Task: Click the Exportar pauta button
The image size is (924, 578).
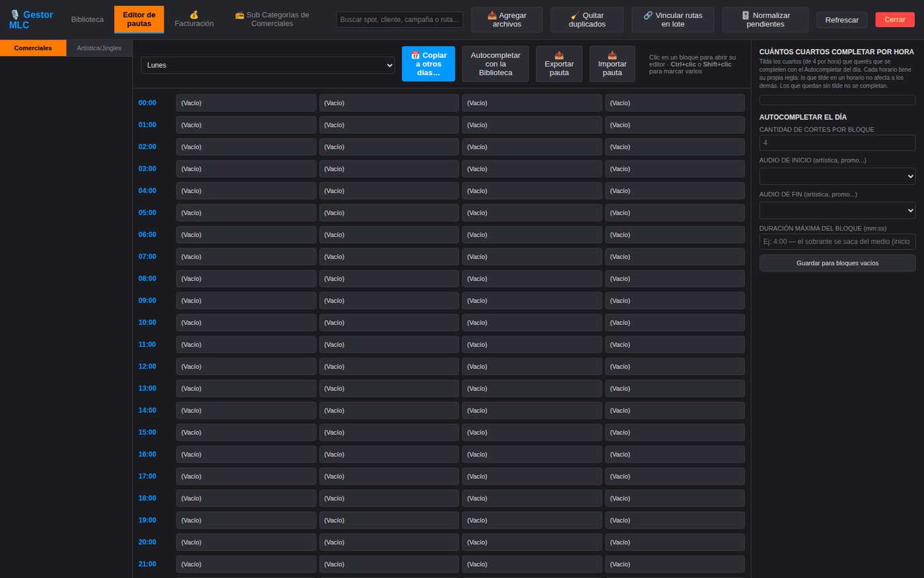Action: [x=559, y=64]
